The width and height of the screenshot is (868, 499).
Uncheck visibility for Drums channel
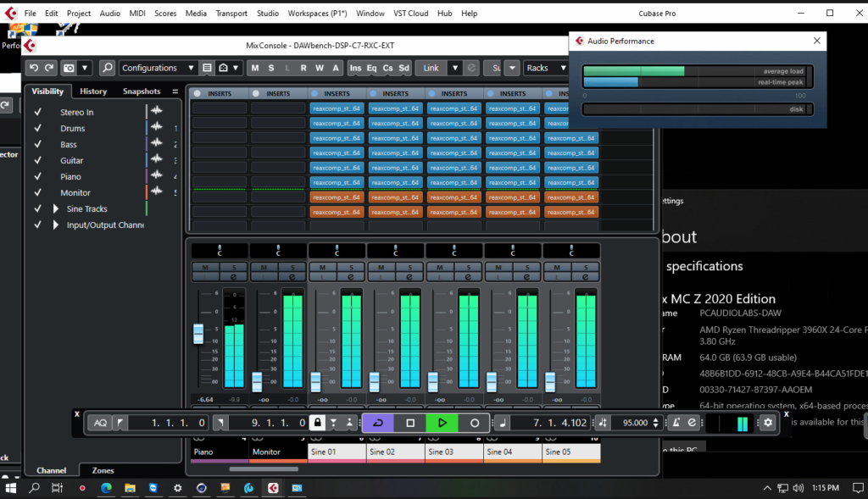pos(37,128)
